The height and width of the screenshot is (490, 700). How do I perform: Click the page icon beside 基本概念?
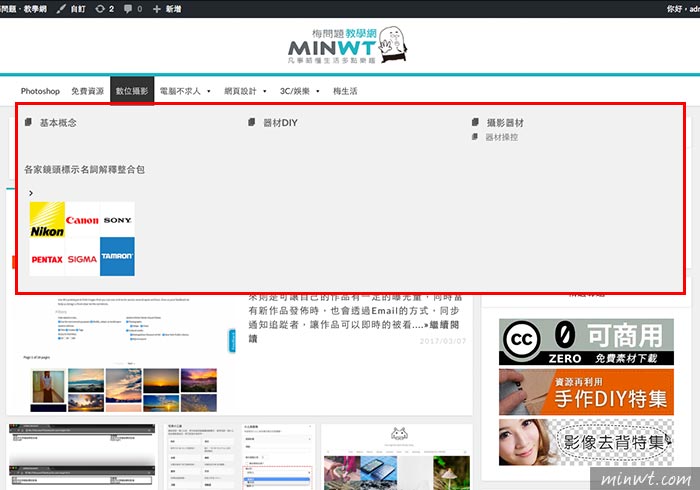[x=28, y=122]
